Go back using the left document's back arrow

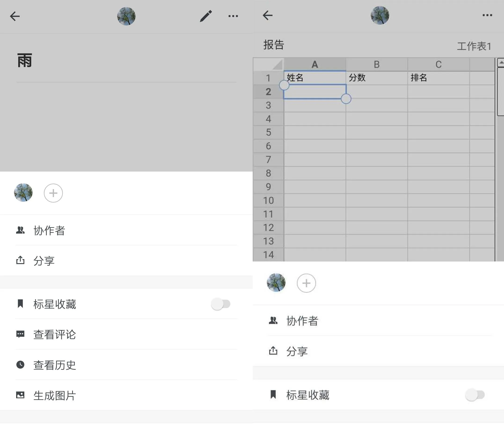click(x=15, y=16)
